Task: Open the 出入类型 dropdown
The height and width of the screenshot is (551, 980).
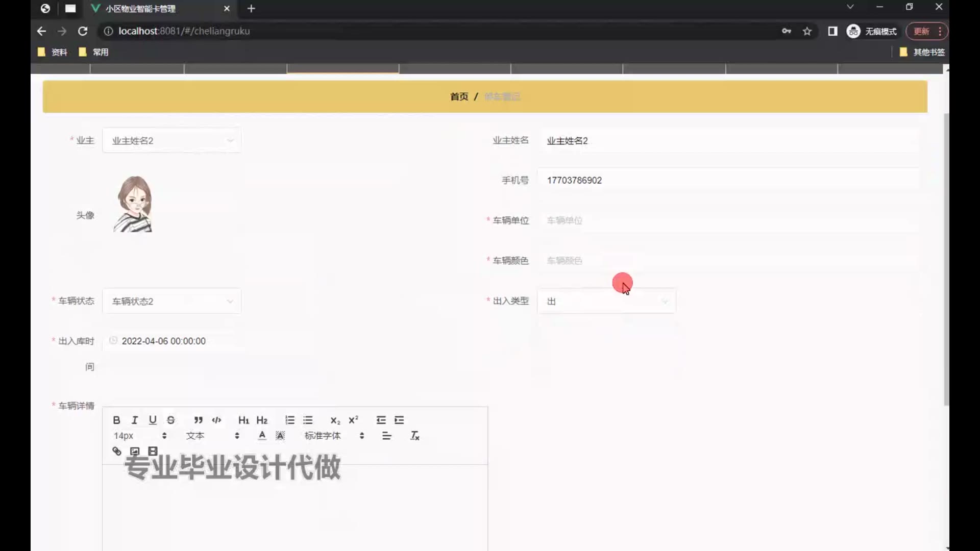Action: pos(606,302)
